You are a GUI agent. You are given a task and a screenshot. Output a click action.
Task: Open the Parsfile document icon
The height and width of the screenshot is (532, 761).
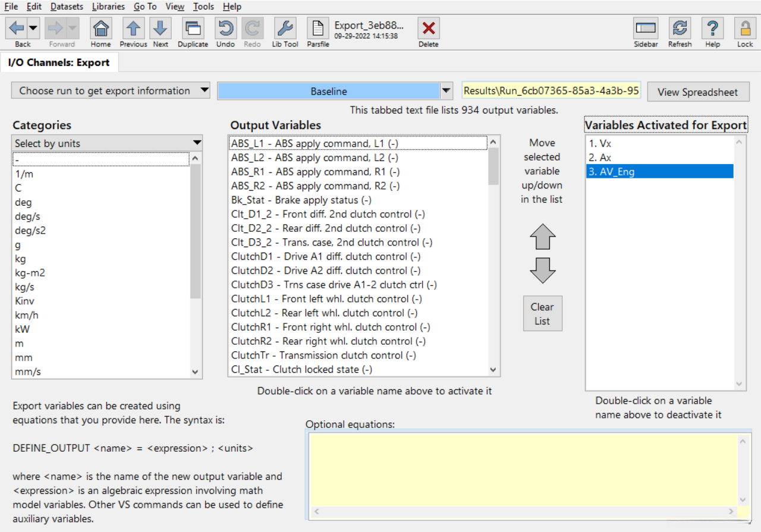[318, 29]
